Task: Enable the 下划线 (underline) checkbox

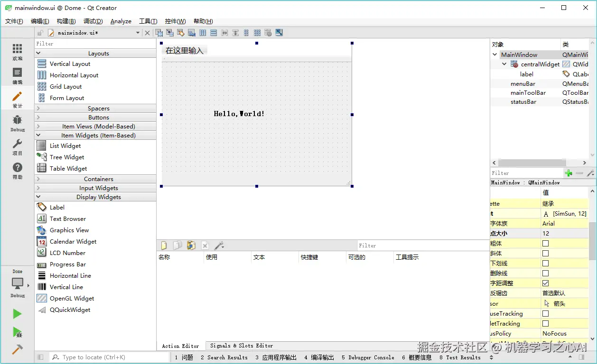Action: 546,263
